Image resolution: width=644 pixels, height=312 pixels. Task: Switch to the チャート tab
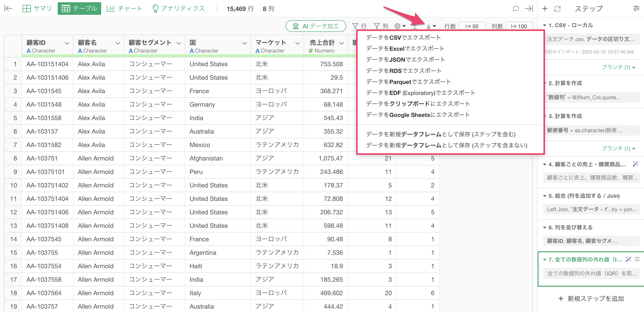pos(124,9)
